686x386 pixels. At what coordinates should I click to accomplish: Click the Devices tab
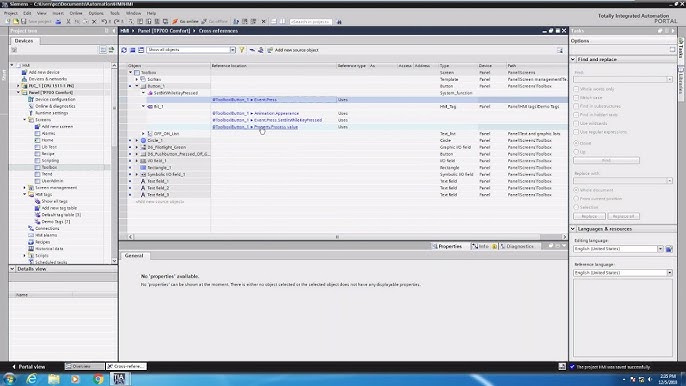[x=24, y=41]
